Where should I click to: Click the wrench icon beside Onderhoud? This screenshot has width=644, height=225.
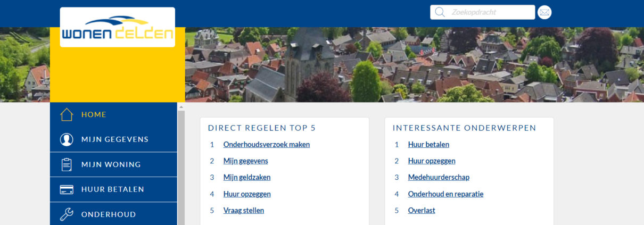coord(67,214)
